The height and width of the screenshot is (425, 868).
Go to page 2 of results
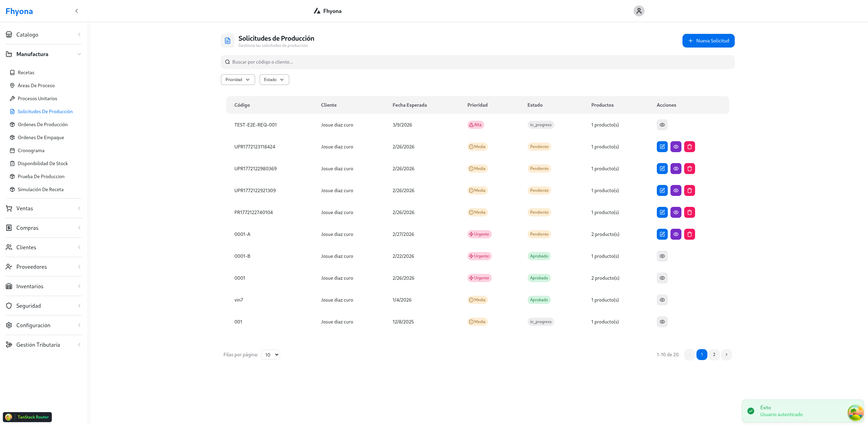[714, 355]
